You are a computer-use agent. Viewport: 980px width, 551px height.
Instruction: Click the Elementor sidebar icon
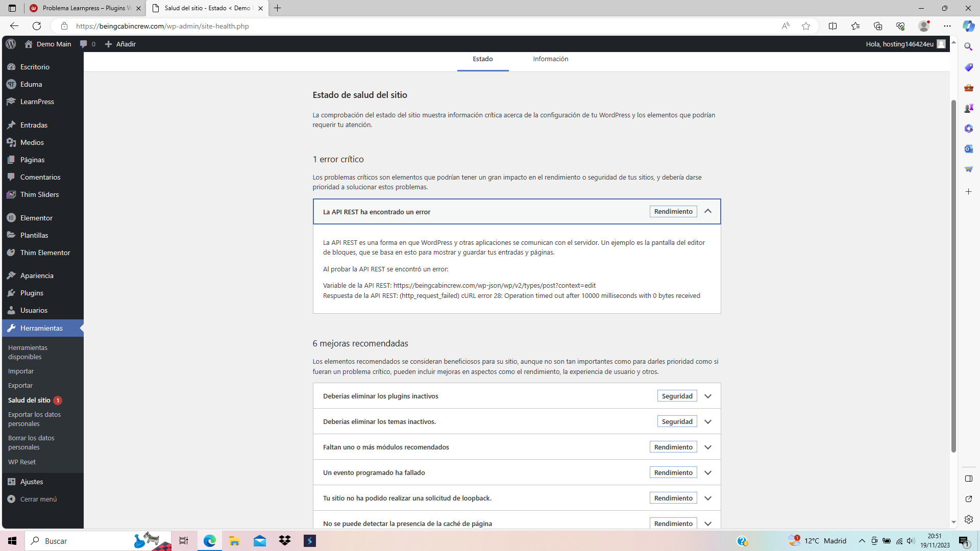[x=11, y=218]
